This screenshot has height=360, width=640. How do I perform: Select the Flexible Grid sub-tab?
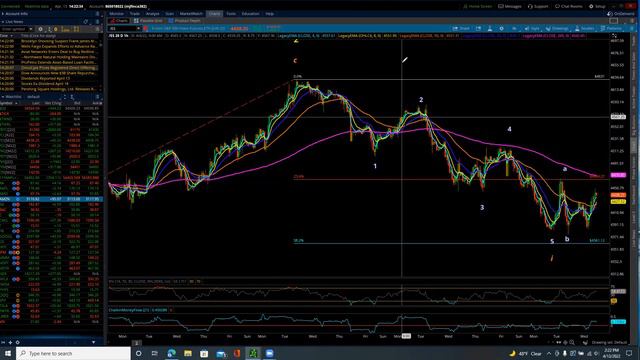pos(148,21)
